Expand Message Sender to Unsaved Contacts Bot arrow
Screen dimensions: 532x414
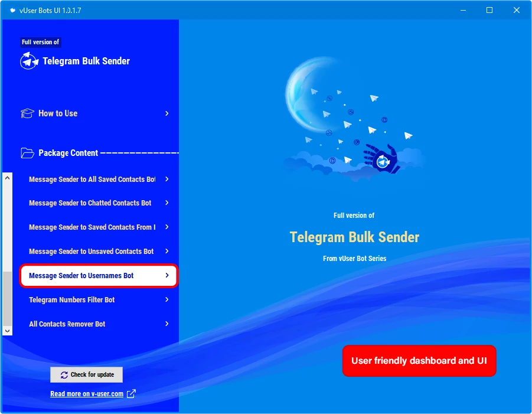pos(167,251)
